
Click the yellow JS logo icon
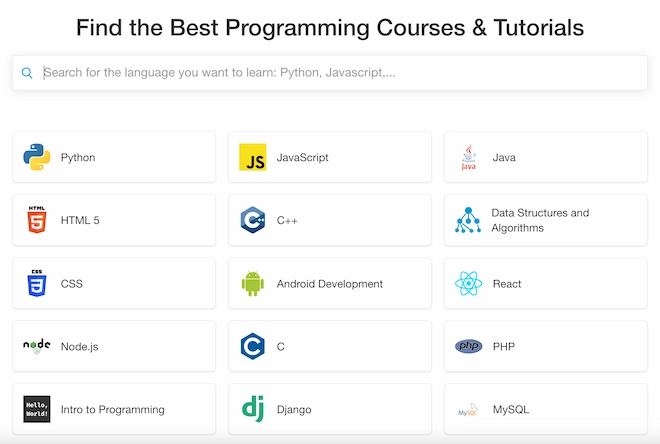[253, 157]
